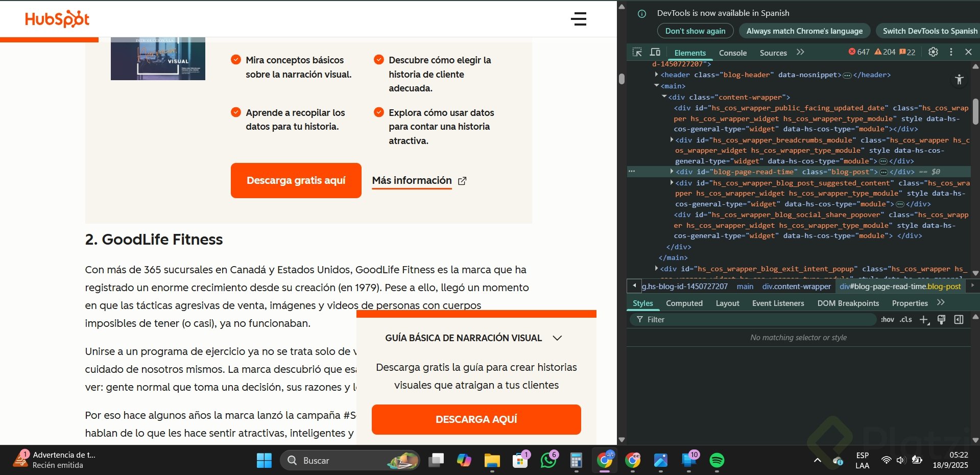Viewport: 980px width, 475px height.
Task: Click the floating accessibility tree icon
Action: [959, 79]
